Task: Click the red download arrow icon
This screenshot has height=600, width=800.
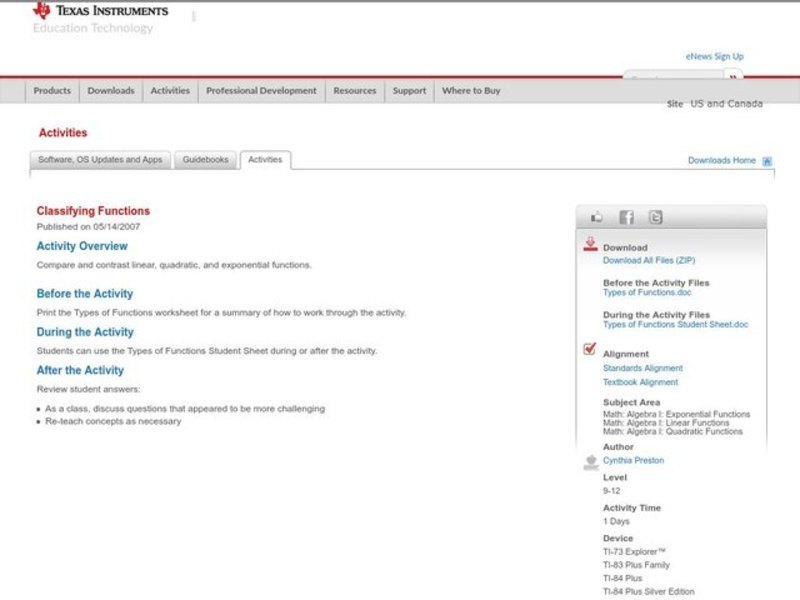Action: (x=590, y=243)
